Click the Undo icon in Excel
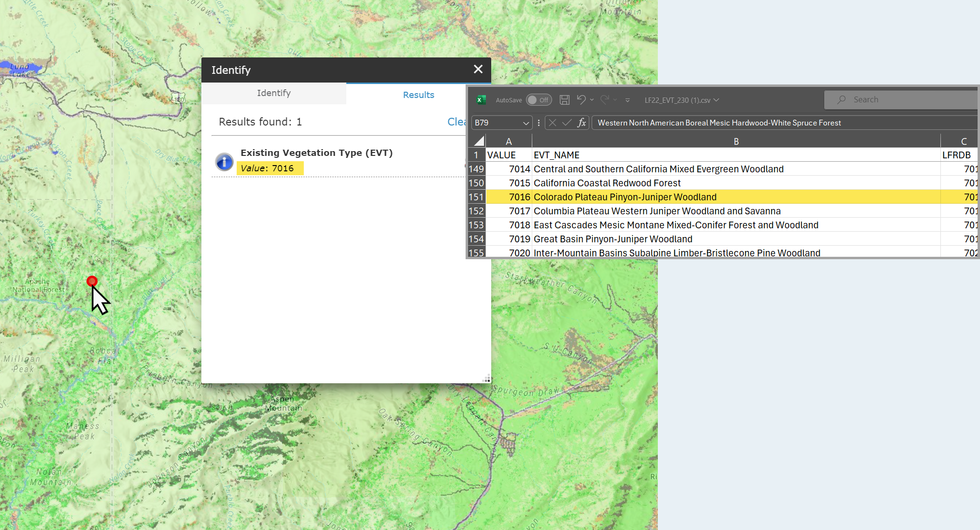Image resolution: width=980 pixels, height=530 pixels. (581, 99)
